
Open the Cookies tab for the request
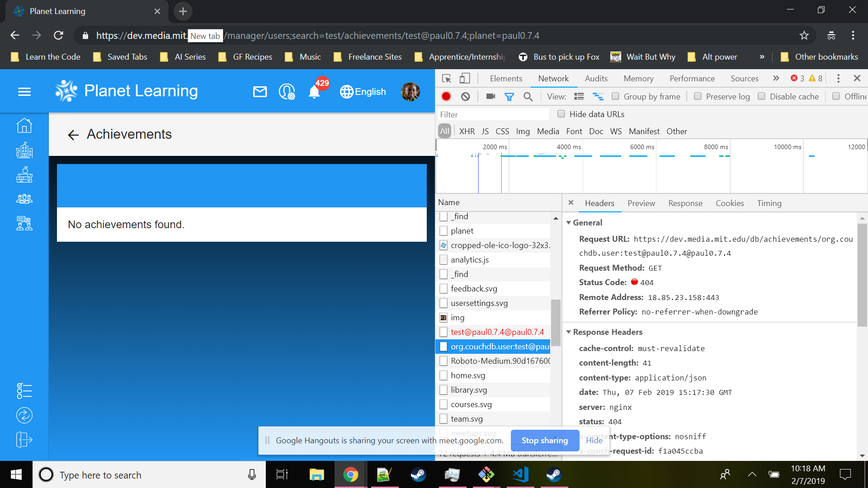pyautogui.click(x=729, y=203)
